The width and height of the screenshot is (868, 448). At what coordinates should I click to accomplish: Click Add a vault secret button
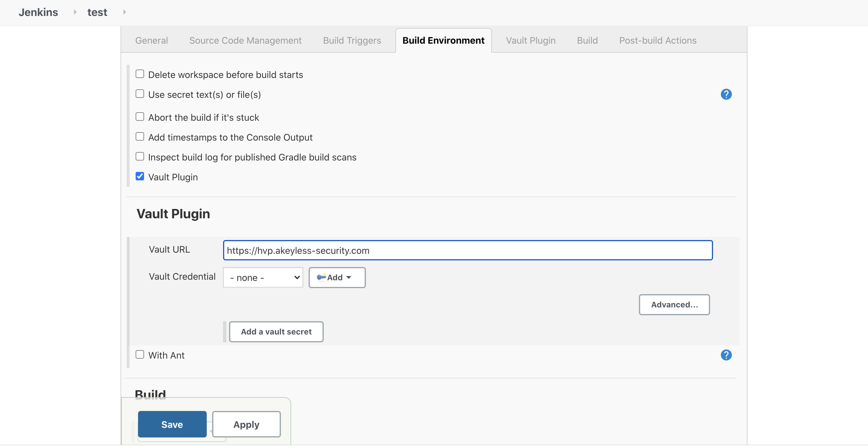(x=276, y=331)
